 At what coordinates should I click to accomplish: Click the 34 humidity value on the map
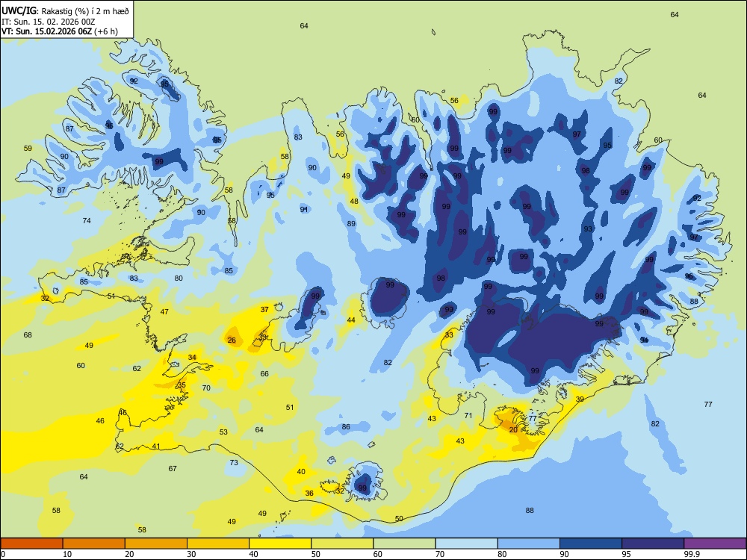192,357
